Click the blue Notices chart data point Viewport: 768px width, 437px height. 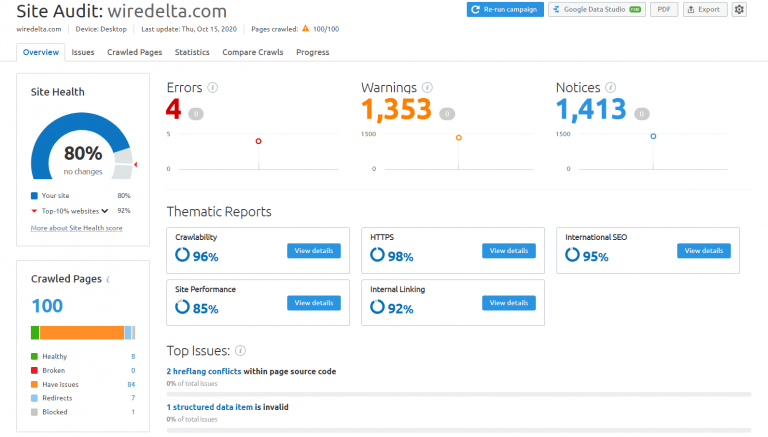click(x=653, y=136)
